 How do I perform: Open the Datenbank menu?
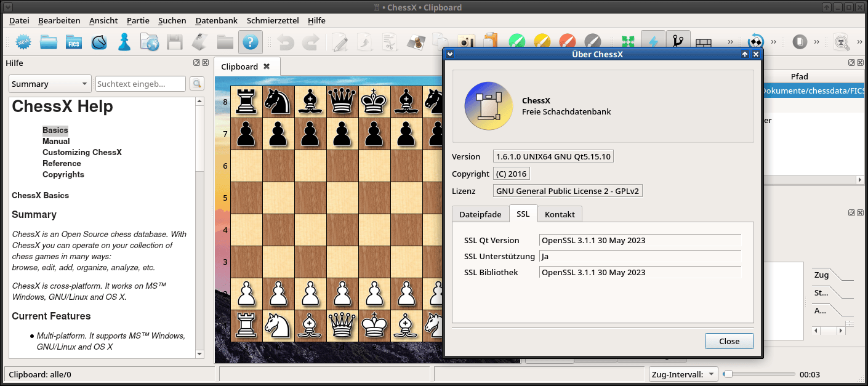coord(216,20)
